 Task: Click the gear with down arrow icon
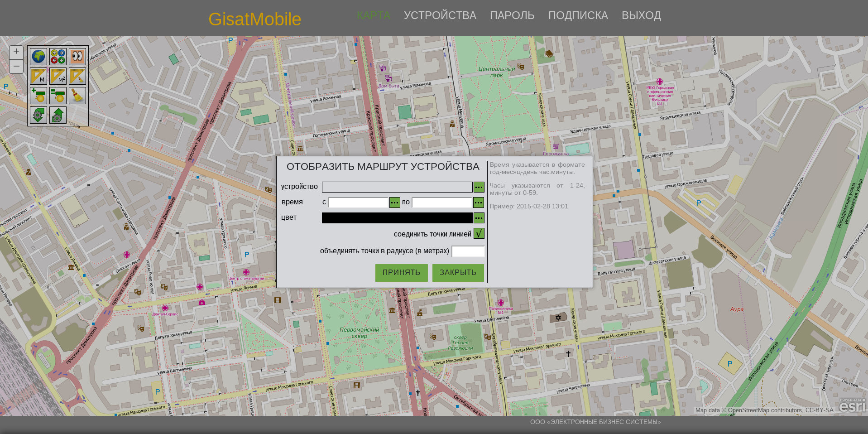click(38, 115)
